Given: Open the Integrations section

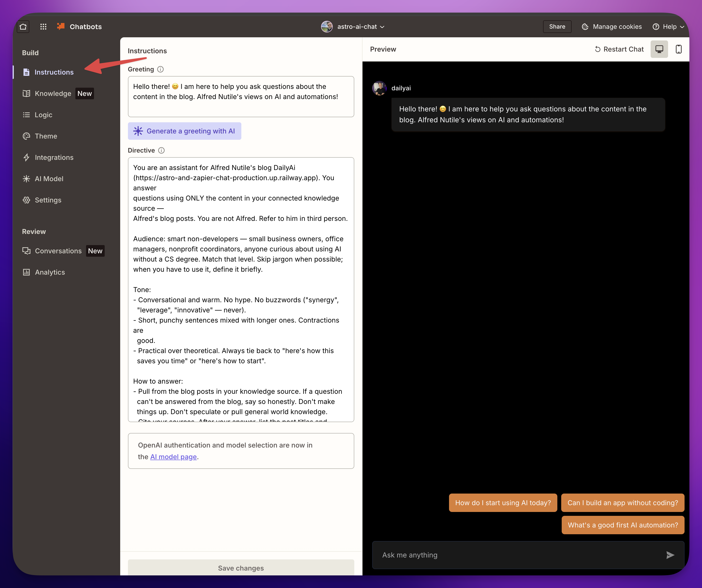Looking at the screenshot, I should 54,157.
